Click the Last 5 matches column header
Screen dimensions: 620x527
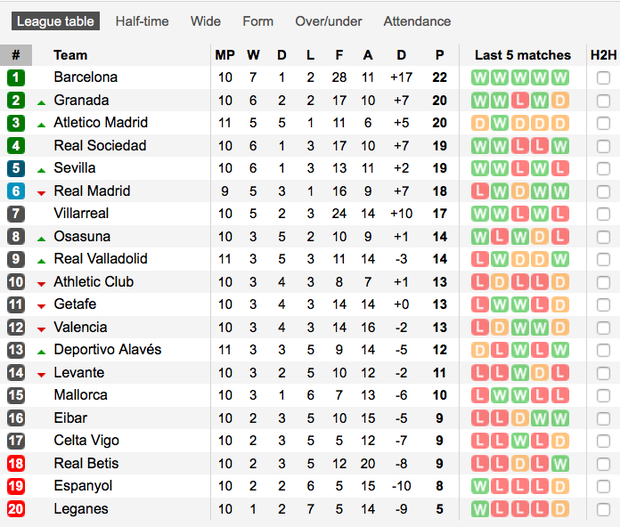tap(522, 55)
